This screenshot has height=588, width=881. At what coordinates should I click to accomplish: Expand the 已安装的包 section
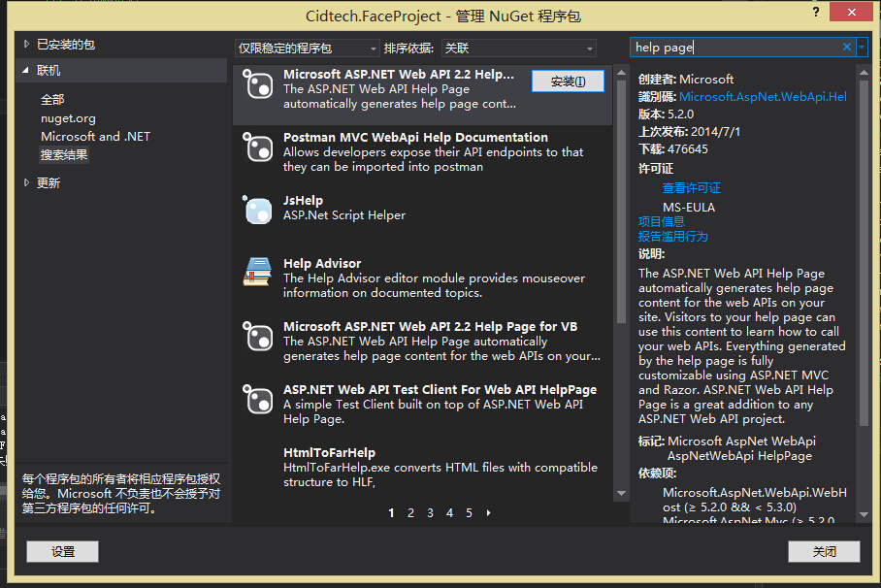point(26,44)
